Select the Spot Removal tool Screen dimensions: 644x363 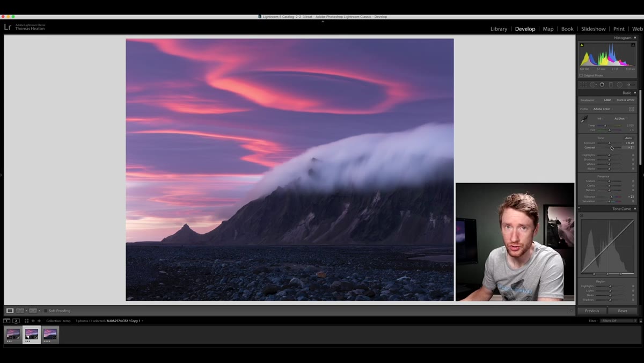pos(593,84)
